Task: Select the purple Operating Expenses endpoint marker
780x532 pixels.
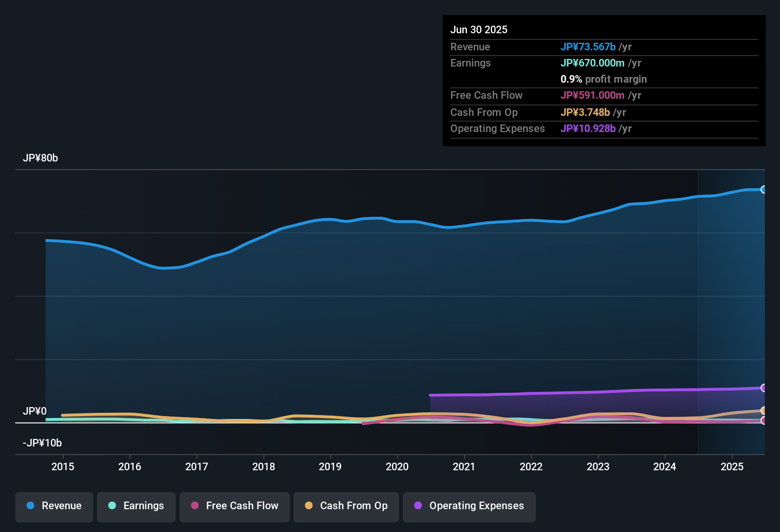Action: (x=764, y=388)
